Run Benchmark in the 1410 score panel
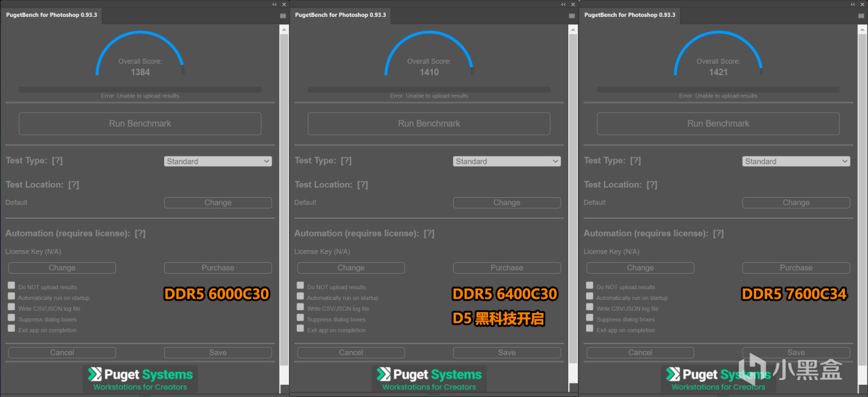 pos(429,123)
